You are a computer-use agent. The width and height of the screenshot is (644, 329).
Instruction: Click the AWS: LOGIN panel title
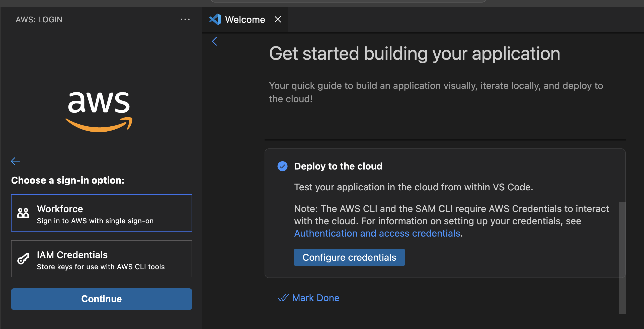[x=39, y=19]
